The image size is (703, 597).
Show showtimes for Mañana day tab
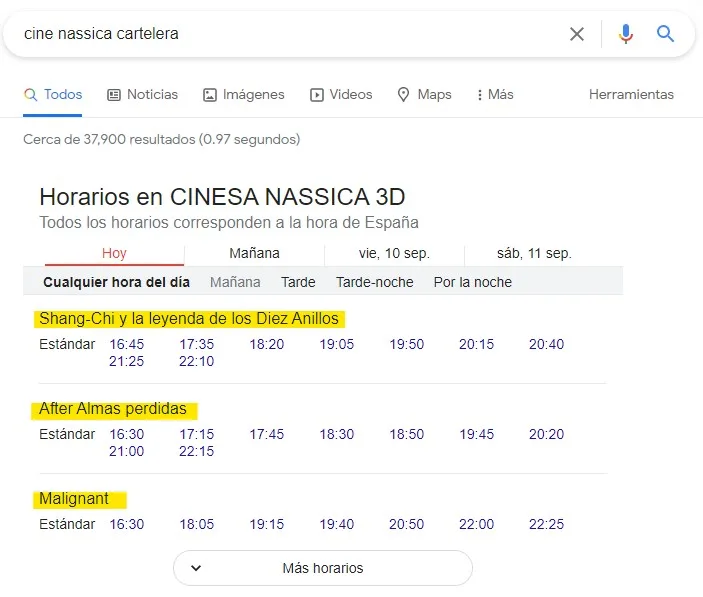coord(254,253)
